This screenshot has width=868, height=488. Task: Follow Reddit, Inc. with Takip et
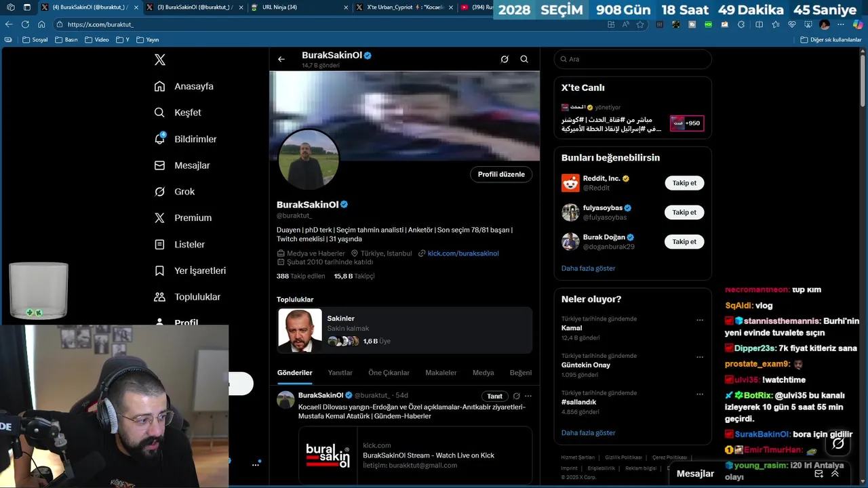click(684, 183)
